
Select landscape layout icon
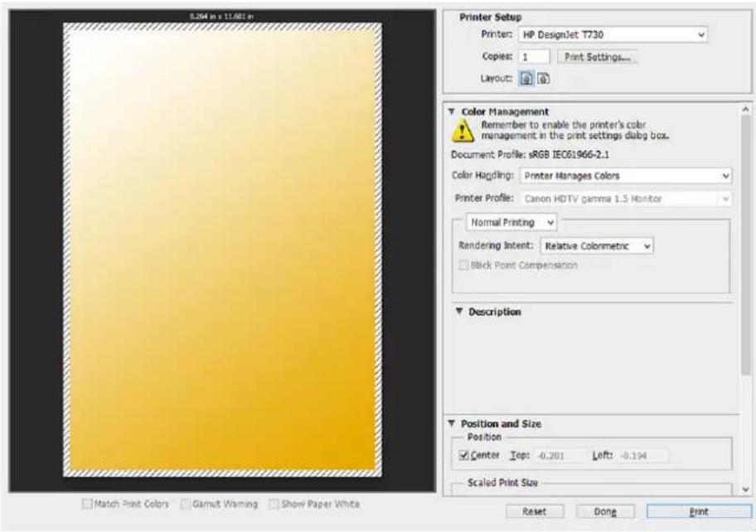(x=544, y=79)
